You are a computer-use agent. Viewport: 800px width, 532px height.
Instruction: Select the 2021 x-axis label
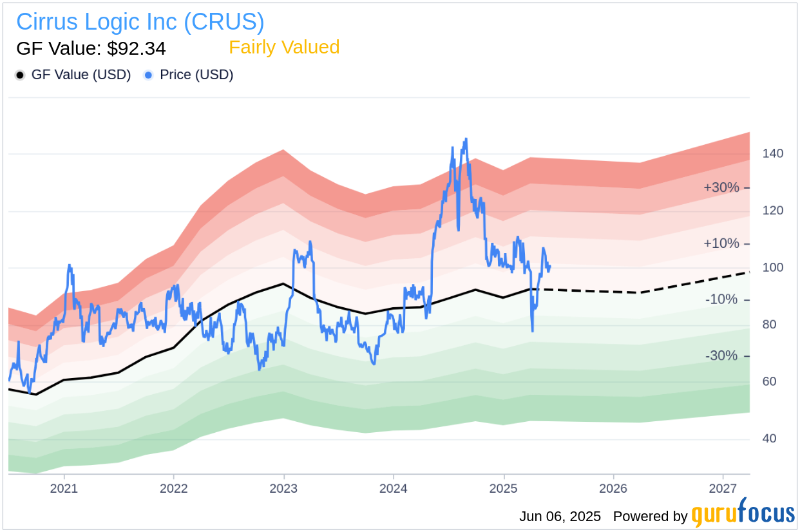click(64, 489)
